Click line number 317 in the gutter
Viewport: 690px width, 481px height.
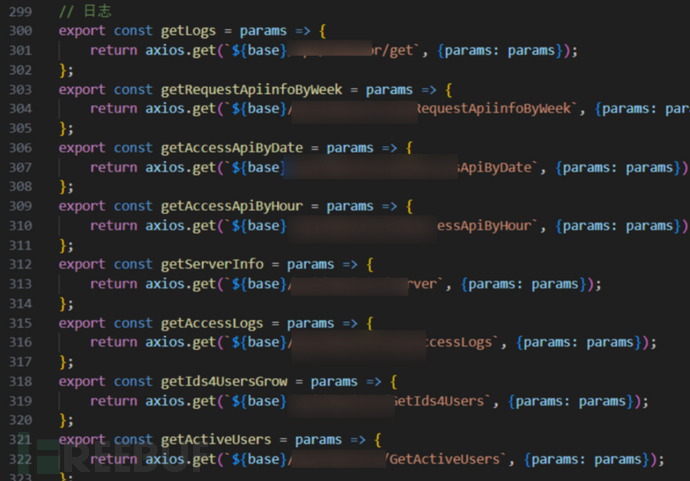(20, 362)
